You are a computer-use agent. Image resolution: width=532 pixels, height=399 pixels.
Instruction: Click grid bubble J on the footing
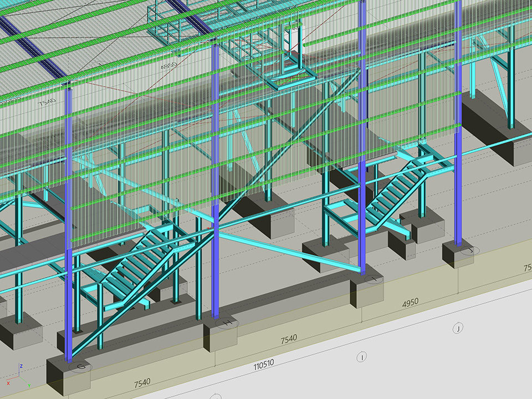pyautogui.click(x=470, y=250)
